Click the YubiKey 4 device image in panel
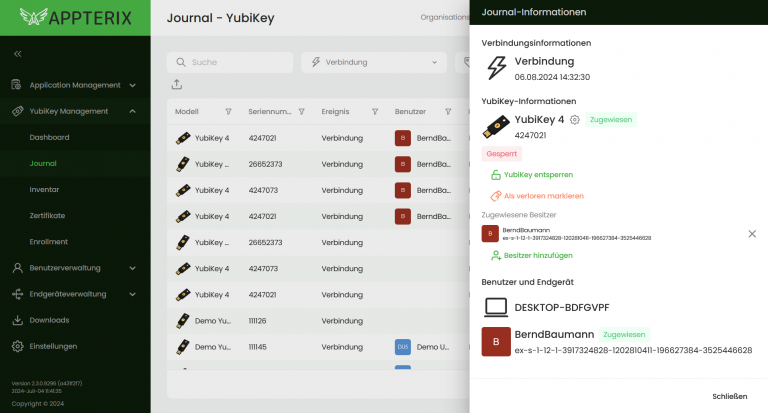Image resolution: width=768 pixels, height=413 pixels. 496,126
